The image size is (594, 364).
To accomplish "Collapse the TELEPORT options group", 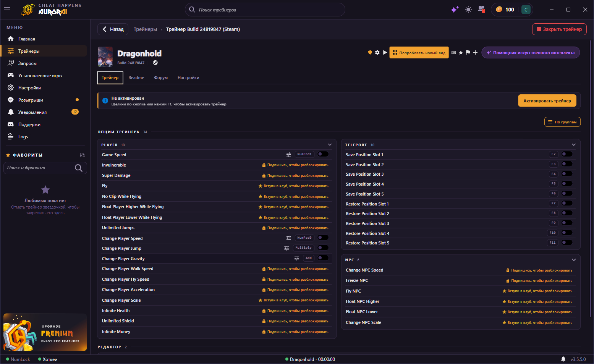I will 574,145.
